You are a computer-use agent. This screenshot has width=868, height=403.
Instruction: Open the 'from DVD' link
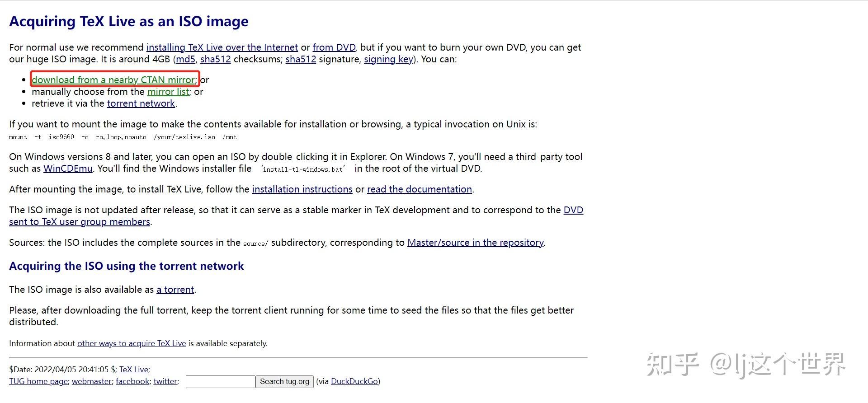pos(334,47)
